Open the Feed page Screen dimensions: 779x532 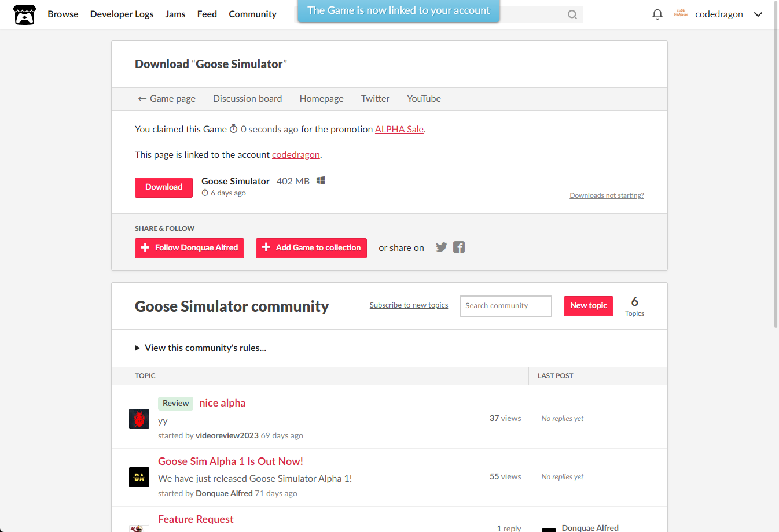207,14
